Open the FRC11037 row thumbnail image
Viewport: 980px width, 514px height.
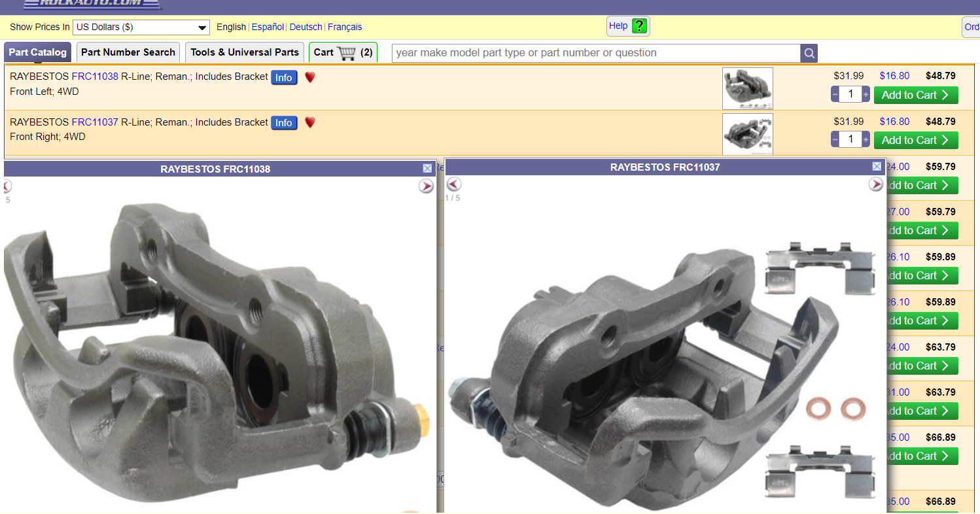tap(748, 134)
